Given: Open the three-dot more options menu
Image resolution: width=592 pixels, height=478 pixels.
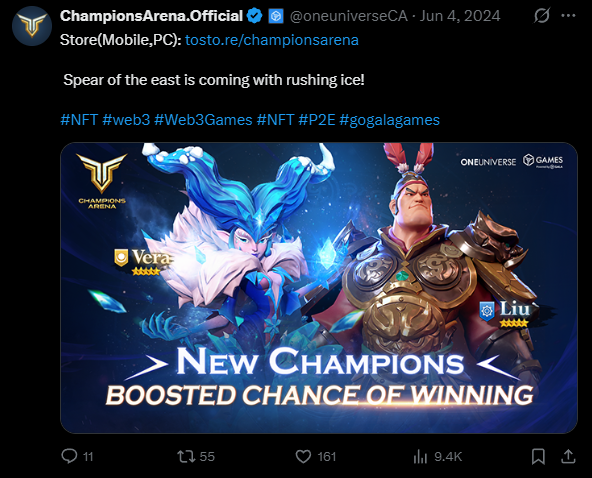Looking at the screenshot, I should (569, 16).
